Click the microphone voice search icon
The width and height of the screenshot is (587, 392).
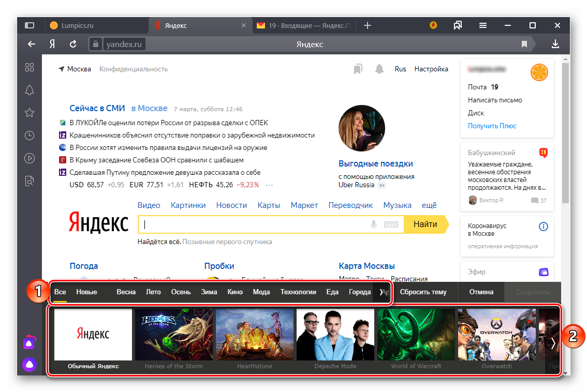point(374,224)
